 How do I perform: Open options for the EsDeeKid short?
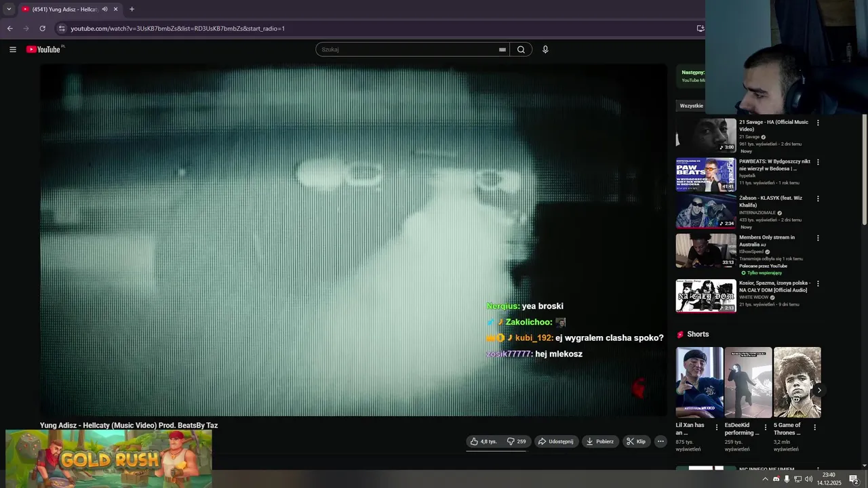click(x=766, y=428)
